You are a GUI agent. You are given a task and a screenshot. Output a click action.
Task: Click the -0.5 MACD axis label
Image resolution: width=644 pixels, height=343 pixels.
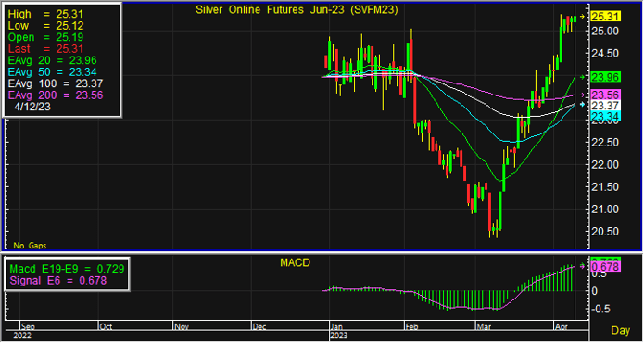pos(600,309)
